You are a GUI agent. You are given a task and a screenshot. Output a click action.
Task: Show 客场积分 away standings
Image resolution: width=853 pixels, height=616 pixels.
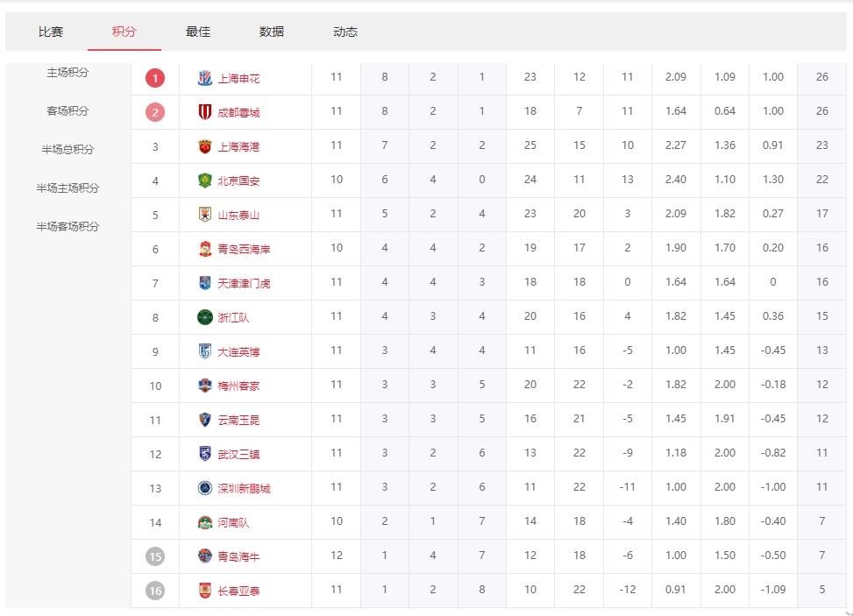pos(68,111)
